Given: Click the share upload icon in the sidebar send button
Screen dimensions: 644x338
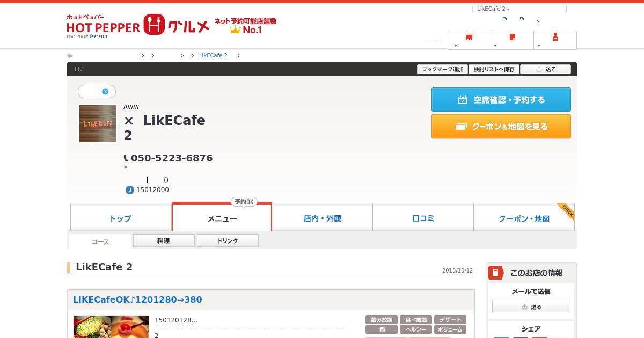Looking at the screenshot, I should point(524,307).
